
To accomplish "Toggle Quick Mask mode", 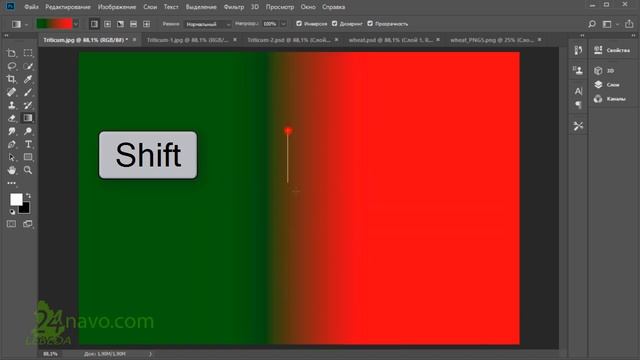I will click(x=11, y=224).
